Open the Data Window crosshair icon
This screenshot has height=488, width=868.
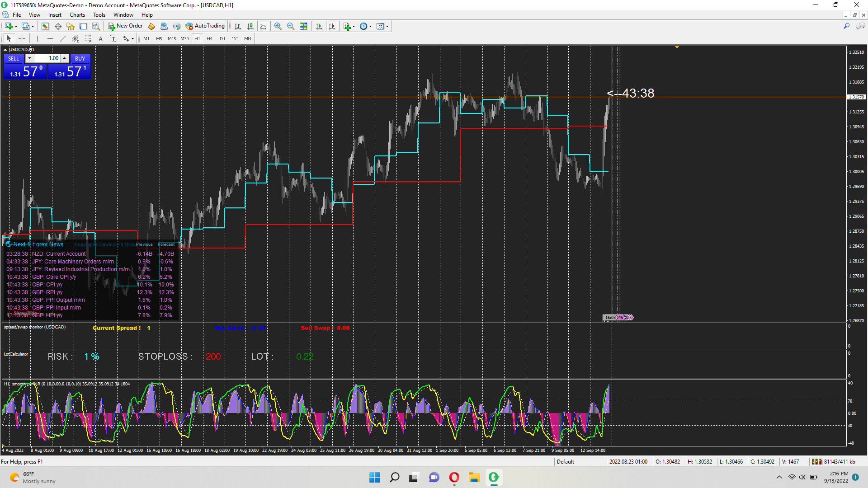58,26
